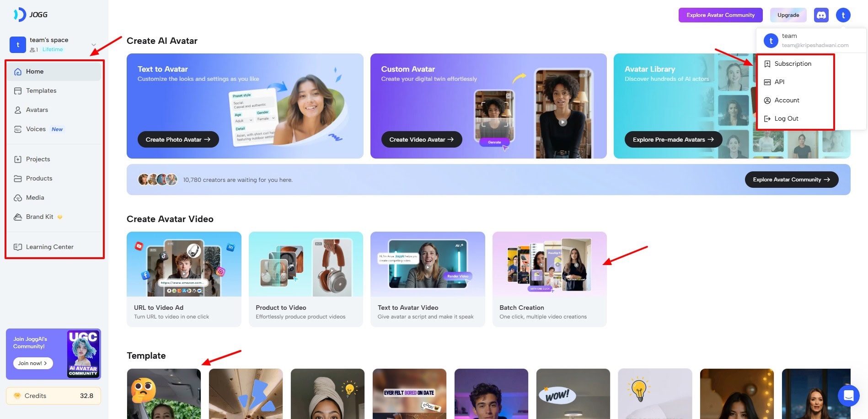This screenshot has width=868, height=419.
Task: Click the Brand Kit icon
Action: click(x=18, y=217)
